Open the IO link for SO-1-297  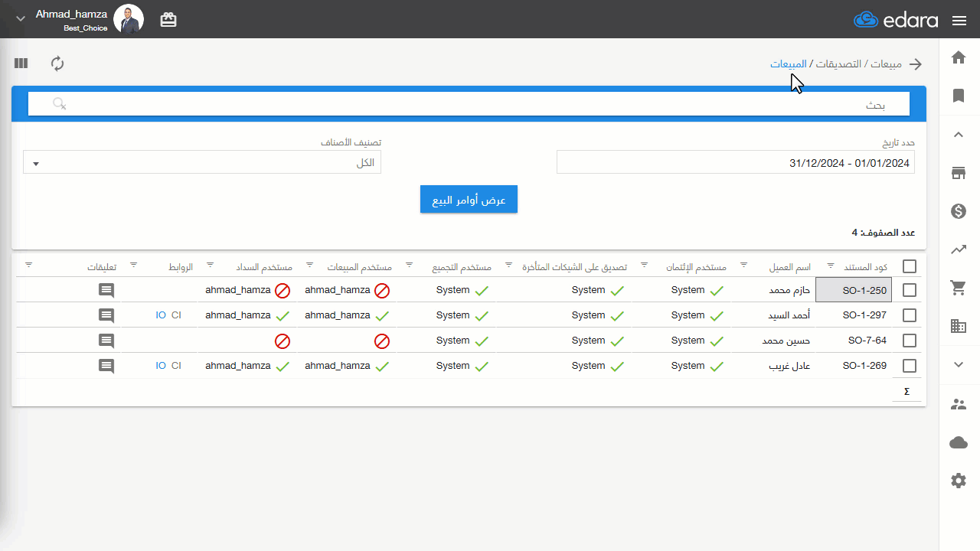point(161,315)
